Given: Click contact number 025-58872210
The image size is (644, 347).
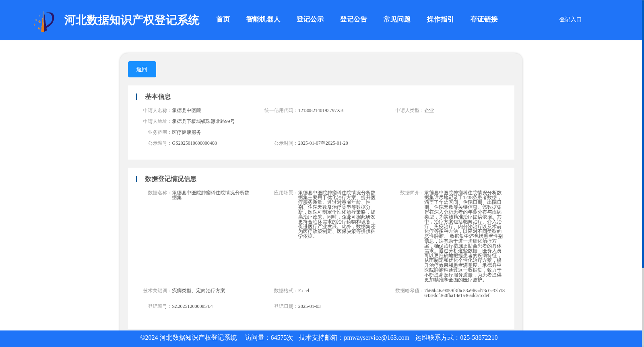Looking at the screenshot, I should (x=479, y=338).
